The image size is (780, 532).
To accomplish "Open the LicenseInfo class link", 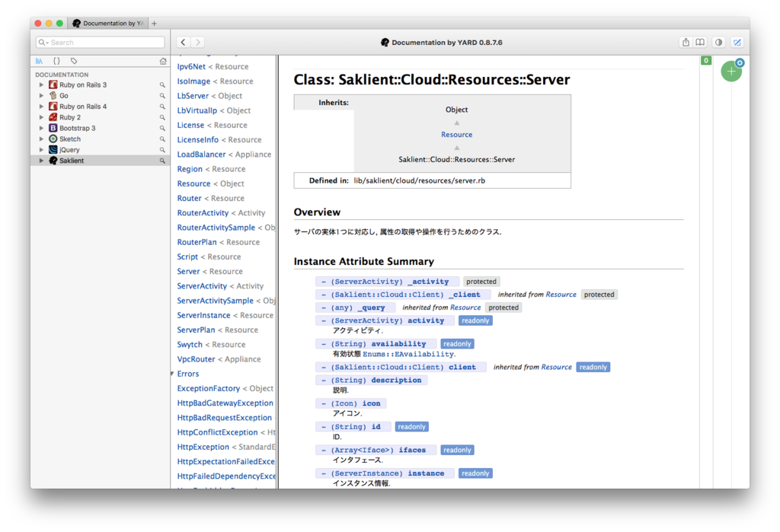I will [197, 140].
